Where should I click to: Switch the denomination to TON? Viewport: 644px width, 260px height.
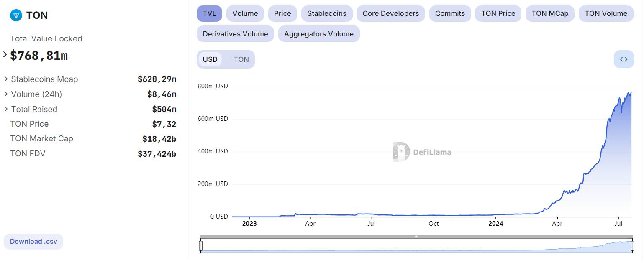tap(241, 59)
